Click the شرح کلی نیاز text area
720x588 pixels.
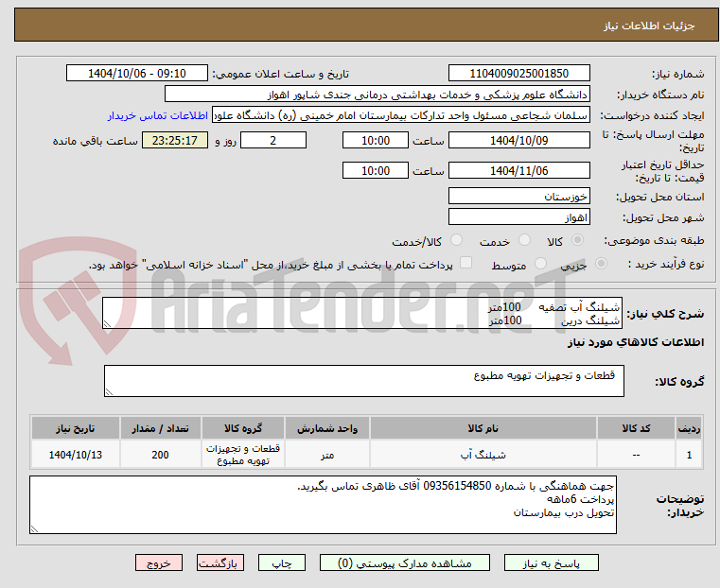click(361, 313)
